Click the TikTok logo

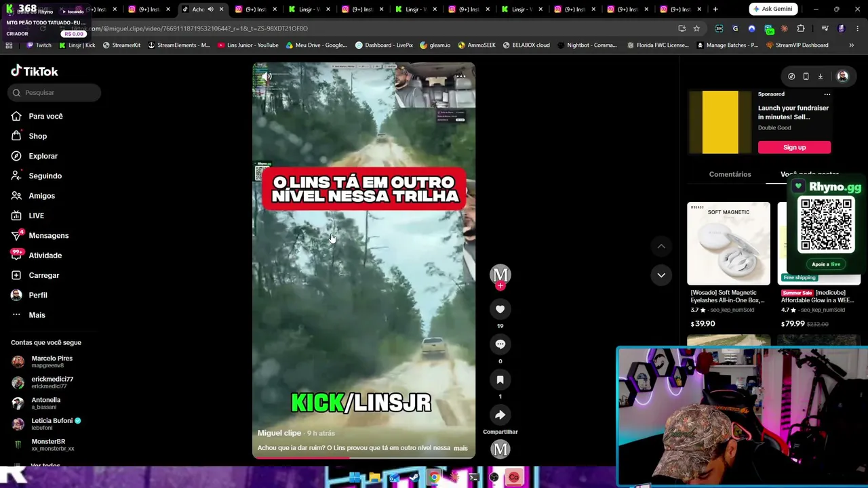point(35,71)
